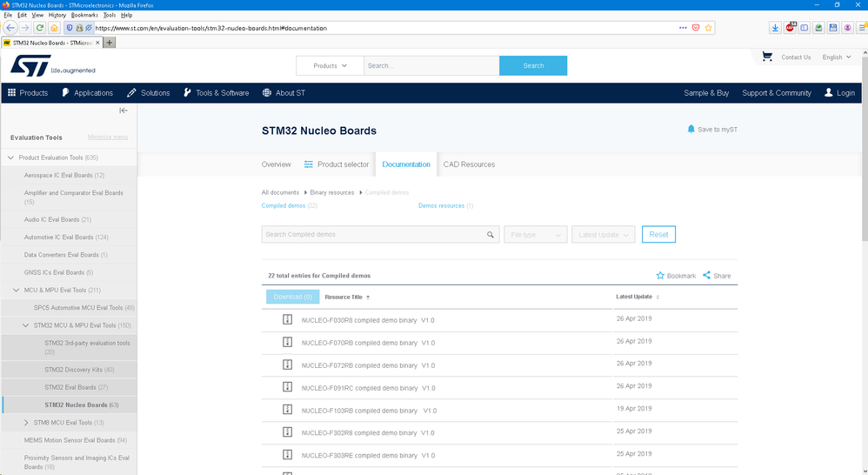
Task: Open the Firefox account avatar icon
Action: pyautogui.click(x=847, y=28)
